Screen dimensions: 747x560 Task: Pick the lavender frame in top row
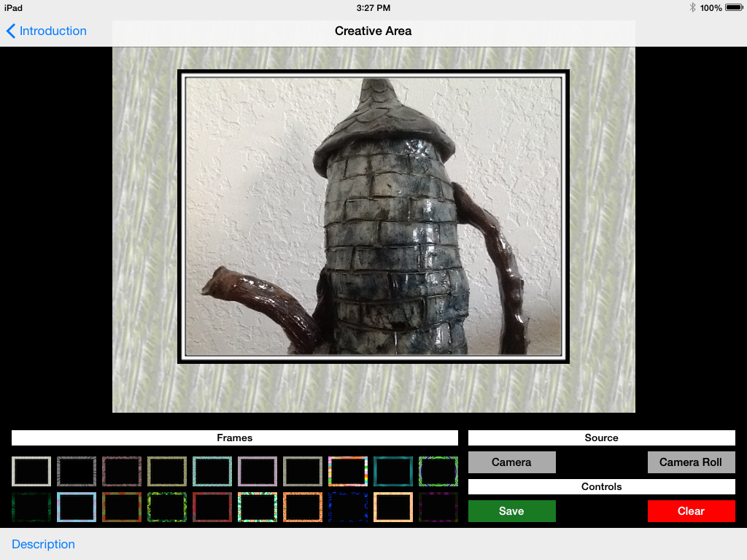pos(258,471)
